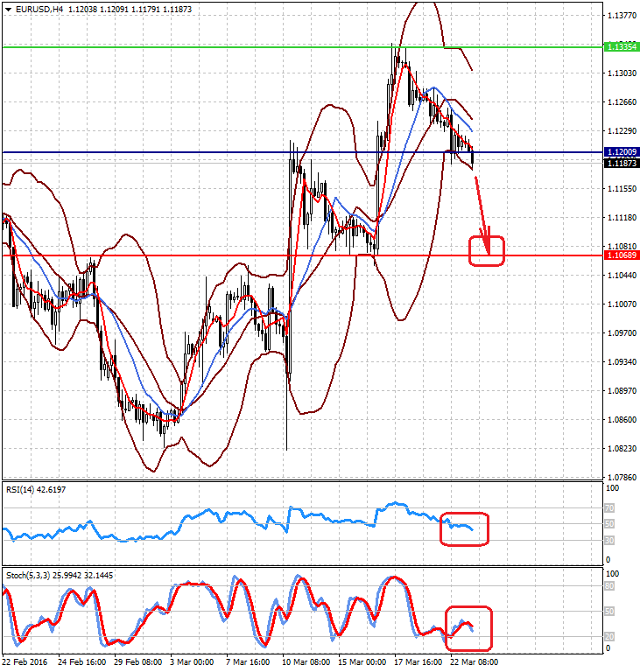Click the green 1.13354 price label
This screenshot has height=672, width=640.
coord(622,46)
